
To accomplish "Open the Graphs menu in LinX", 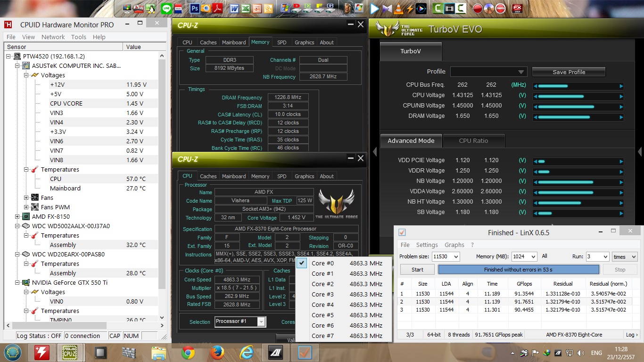I will (x=454, y=245).
